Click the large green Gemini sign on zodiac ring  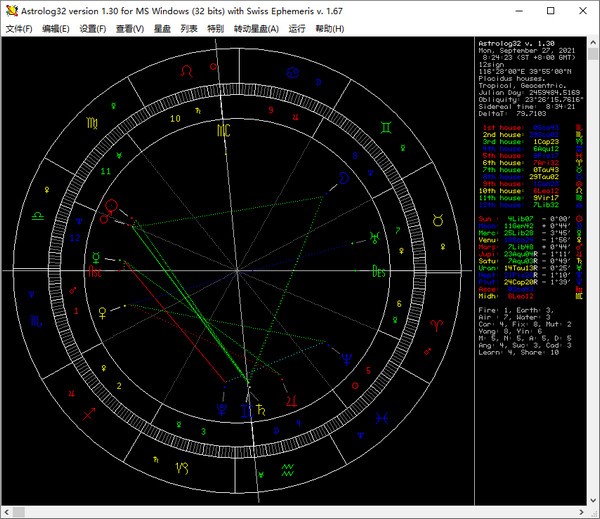coord(386,127)
